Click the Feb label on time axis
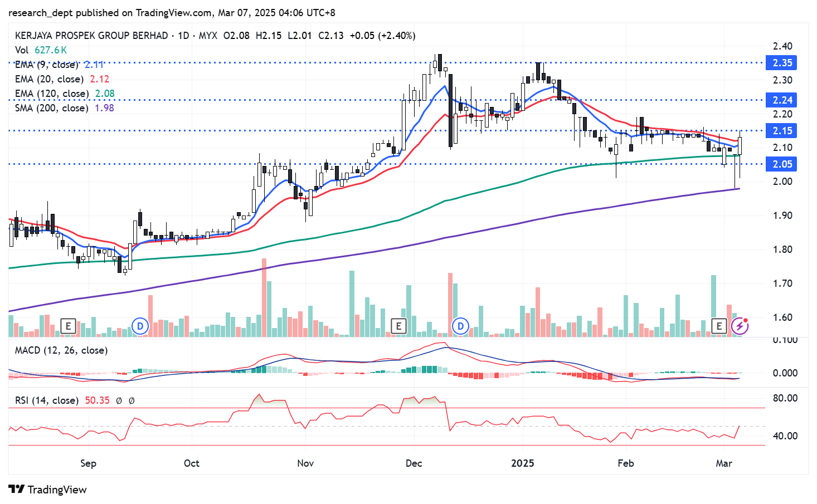Screen dimensions: 817x504 (x=626, y=463)
